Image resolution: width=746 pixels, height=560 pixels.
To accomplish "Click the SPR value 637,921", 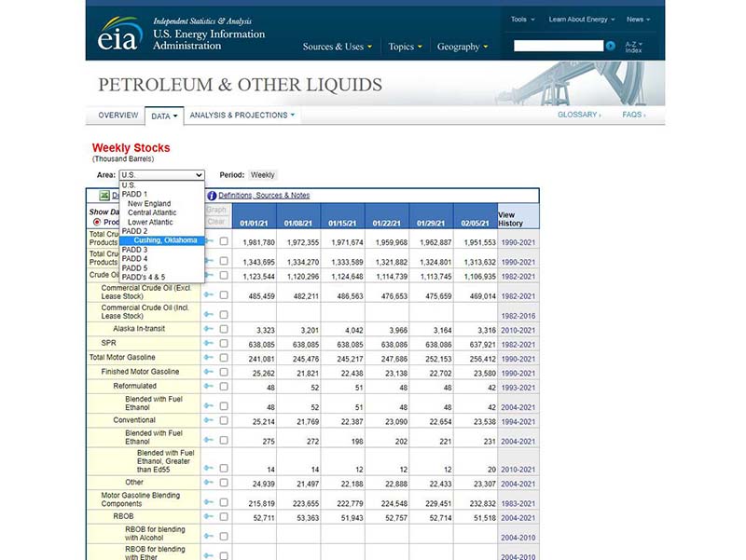I will pyautogui.click(x=482, y=345).
